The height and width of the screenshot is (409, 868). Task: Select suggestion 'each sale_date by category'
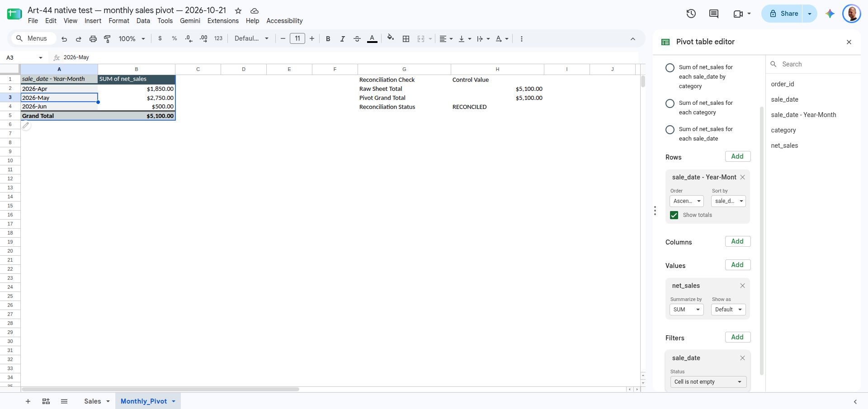pyautogui.click(x=670, y=68)
